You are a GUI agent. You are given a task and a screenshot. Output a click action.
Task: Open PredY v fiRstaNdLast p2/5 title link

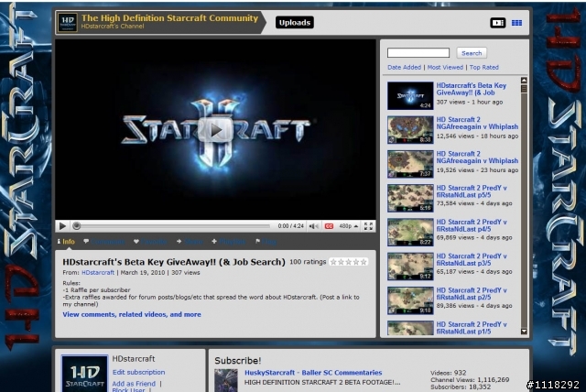coord(472,294)
